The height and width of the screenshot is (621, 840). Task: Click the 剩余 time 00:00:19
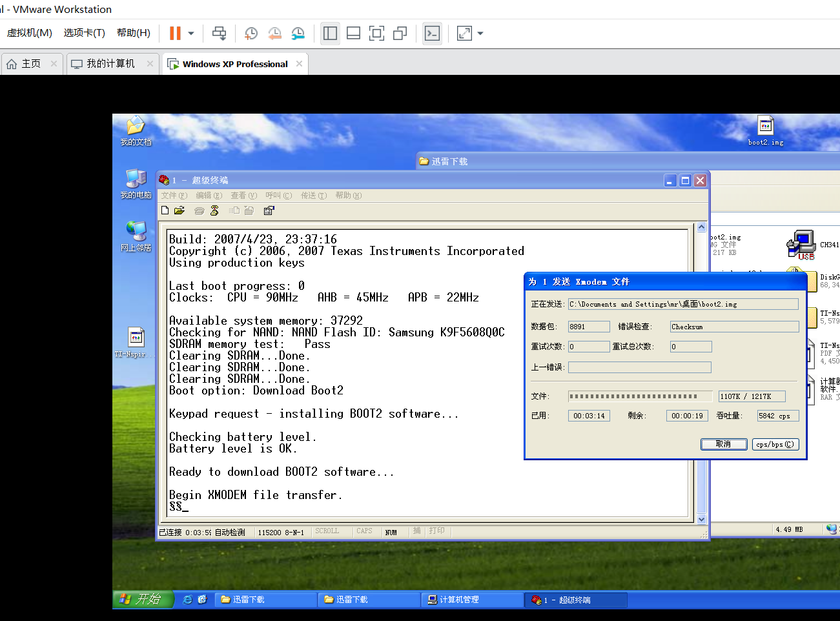687,416
